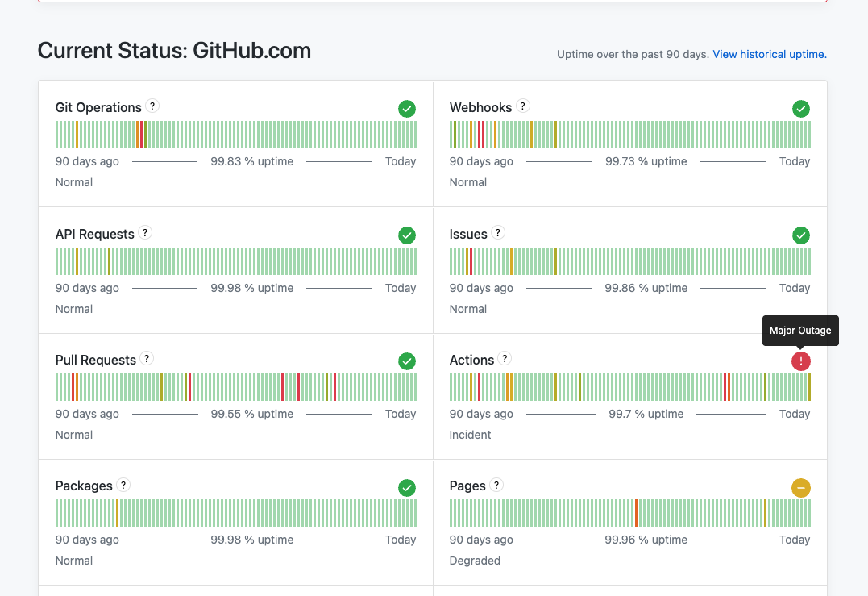Image resolution: width=868 pixels, height=596 pixels.
Task: Click the 99.86 % uptime text
Action: 646,288
